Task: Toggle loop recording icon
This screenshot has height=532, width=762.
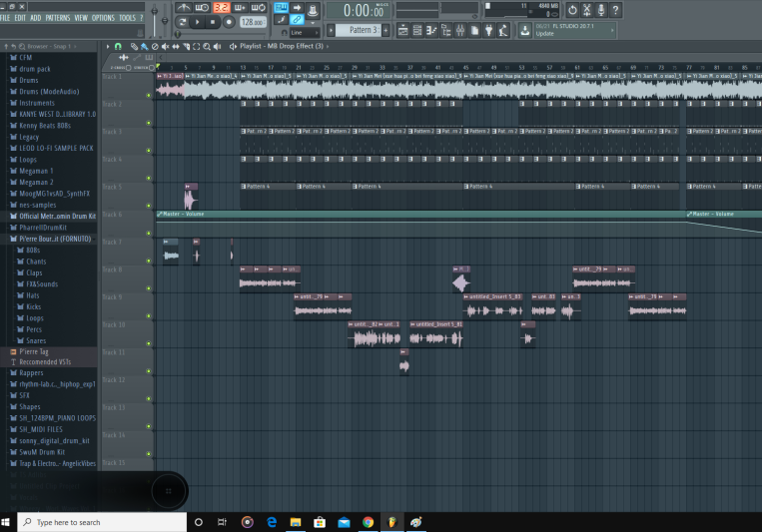Action: (x=259, y=7)
